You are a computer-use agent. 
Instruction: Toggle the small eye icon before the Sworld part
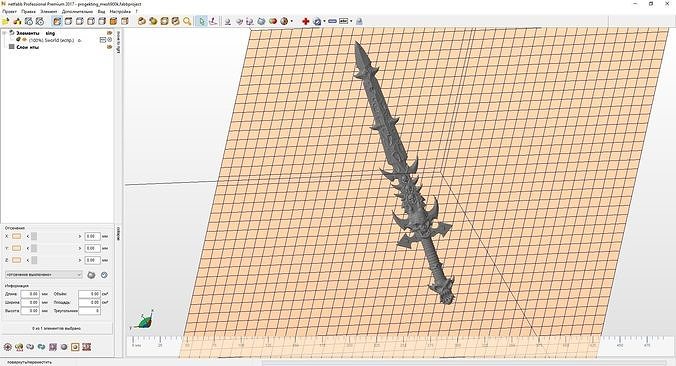pyautogui.click(x=25, y=40)
